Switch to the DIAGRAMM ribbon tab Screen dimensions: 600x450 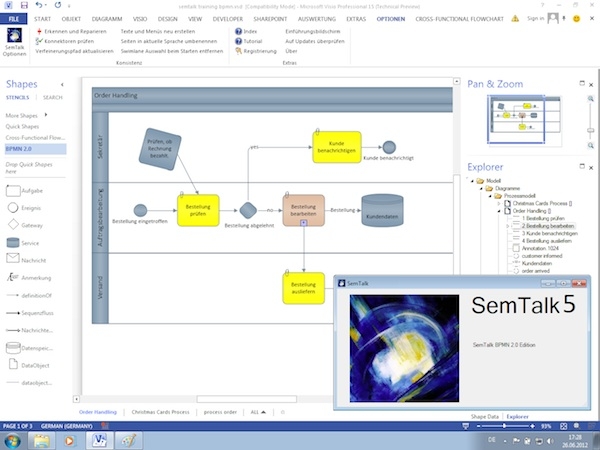click(107, 19)
